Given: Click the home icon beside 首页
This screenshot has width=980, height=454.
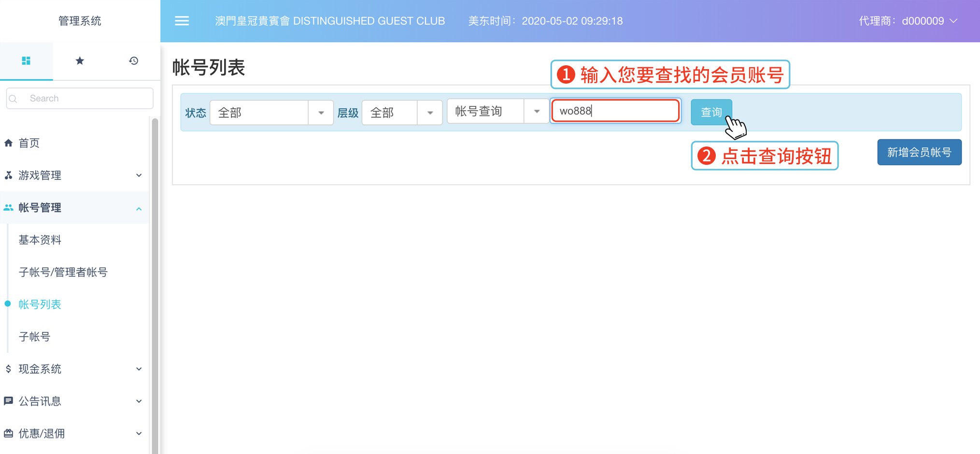Looking at the screenshot, I should pyautogui.click(x=8, y=143).
